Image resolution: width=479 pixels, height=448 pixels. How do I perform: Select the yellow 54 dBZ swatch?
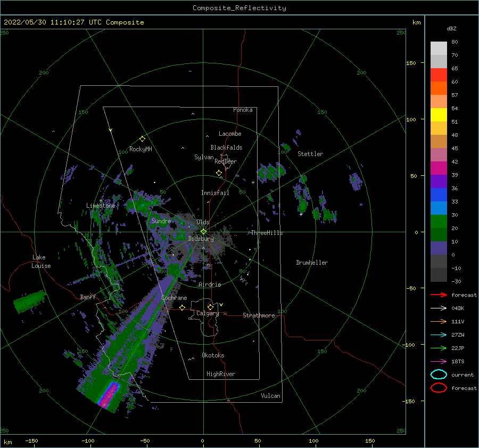pos(439,115)
